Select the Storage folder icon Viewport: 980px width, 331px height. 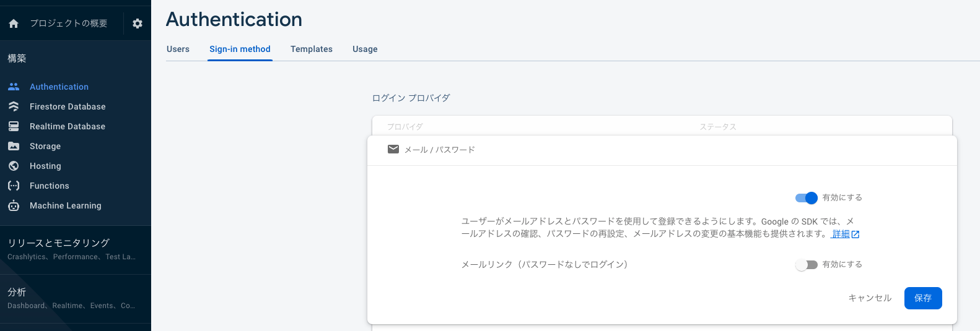(14, 146)
